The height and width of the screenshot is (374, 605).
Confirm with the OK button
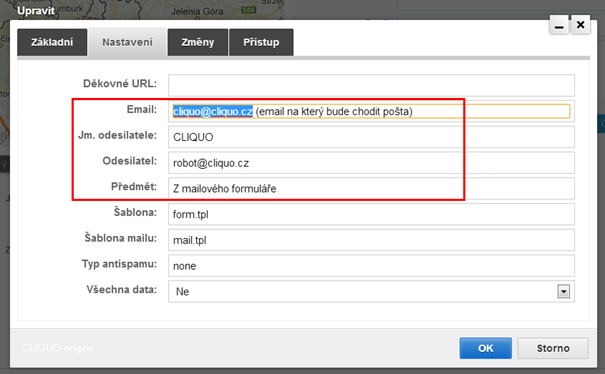coord(485,348)
